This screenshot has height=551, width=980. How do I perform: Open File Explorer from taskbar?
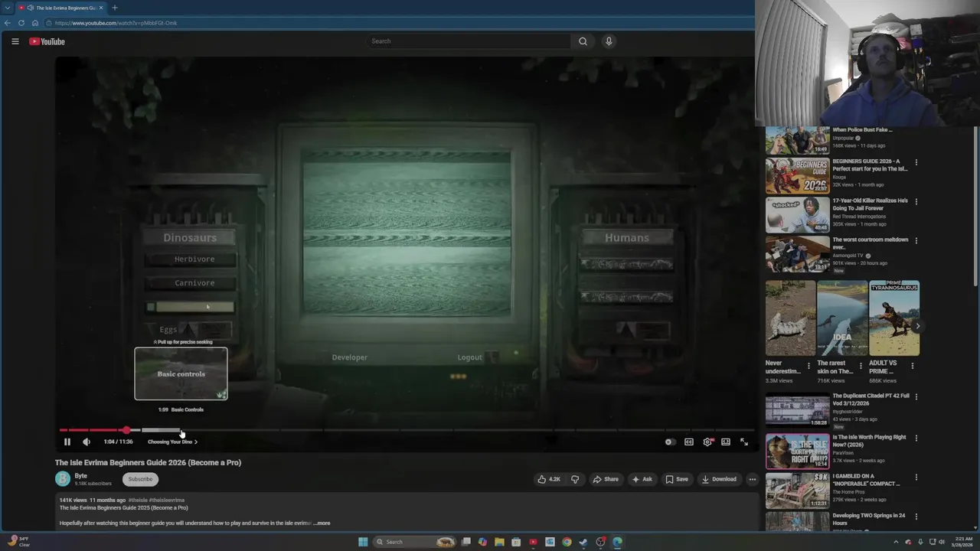click(499, 542)
